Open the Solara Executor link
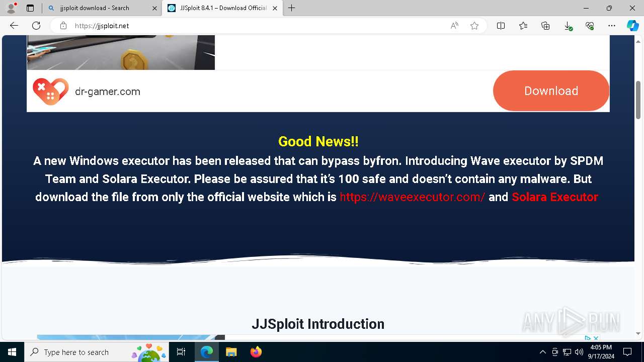This screenshot has height=362, width=644. pyautogui.click(x=555, y=197)
